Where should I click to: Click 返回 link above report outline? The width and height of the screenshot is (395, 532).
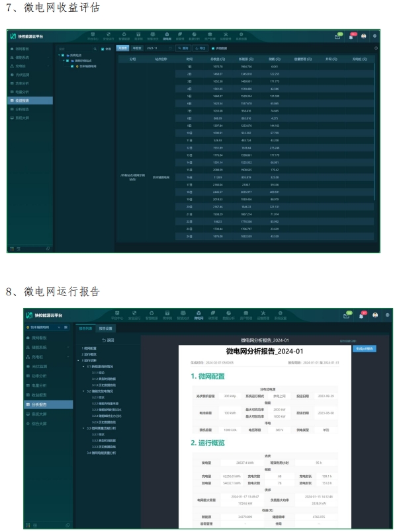tap(109, 340)
